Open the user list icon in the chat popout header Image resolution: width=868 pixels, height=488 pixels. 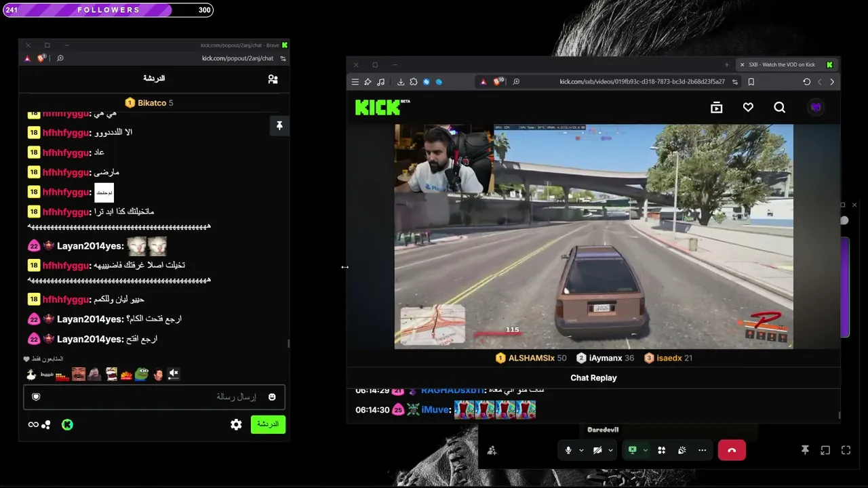click(x=273, y=79)
